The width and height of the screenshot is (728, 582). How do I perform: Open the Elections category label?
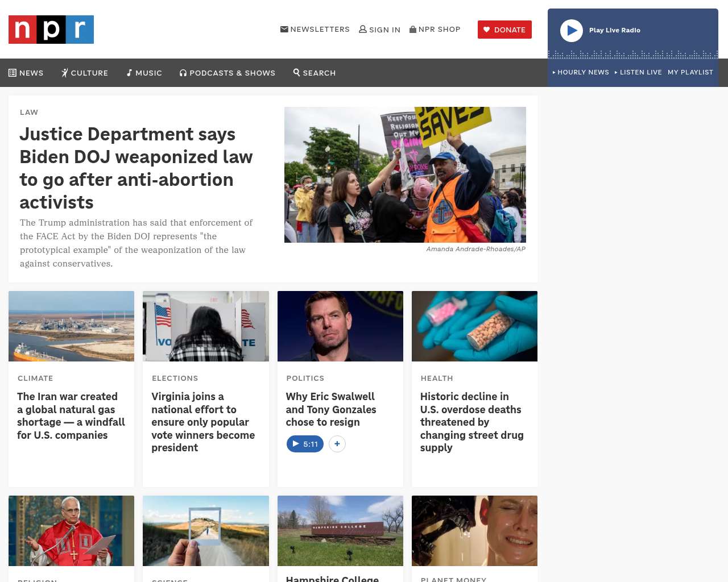[x=175, y=378]
